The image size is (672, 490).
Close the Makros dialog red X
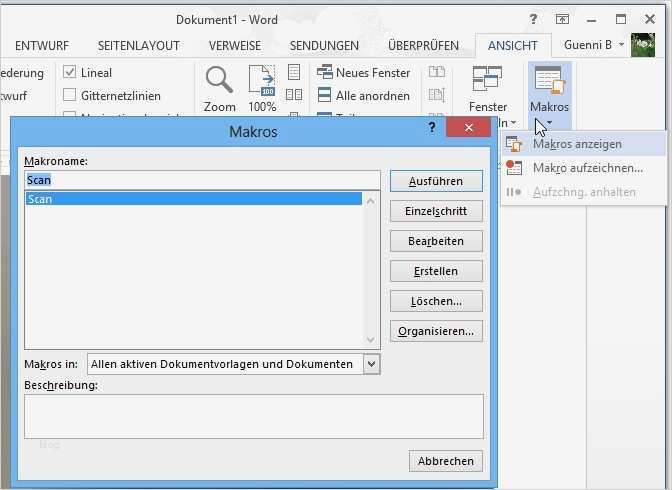point(468,127)
